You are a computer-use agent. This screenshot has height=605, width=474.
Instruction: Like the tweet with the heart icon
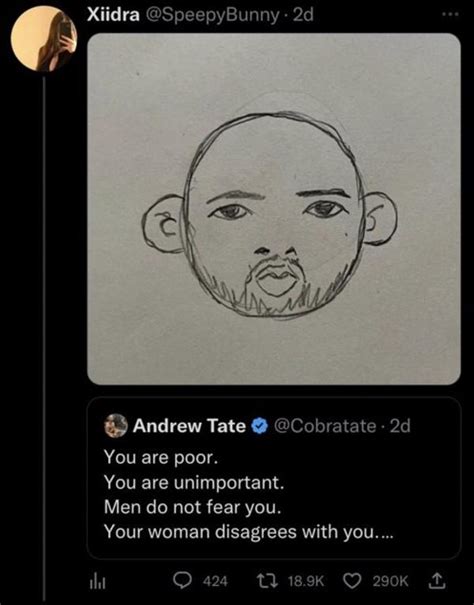tap(352, 581)
